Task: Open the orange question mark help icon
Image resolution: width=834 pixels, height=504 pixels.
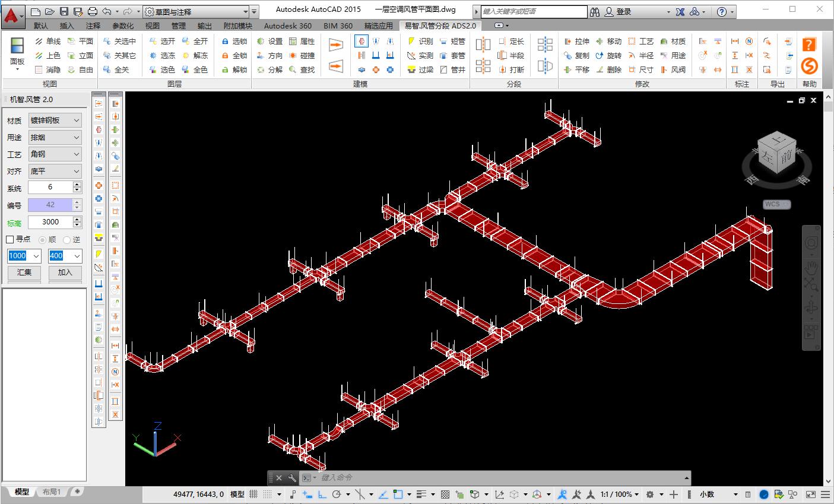Action: 809,45
